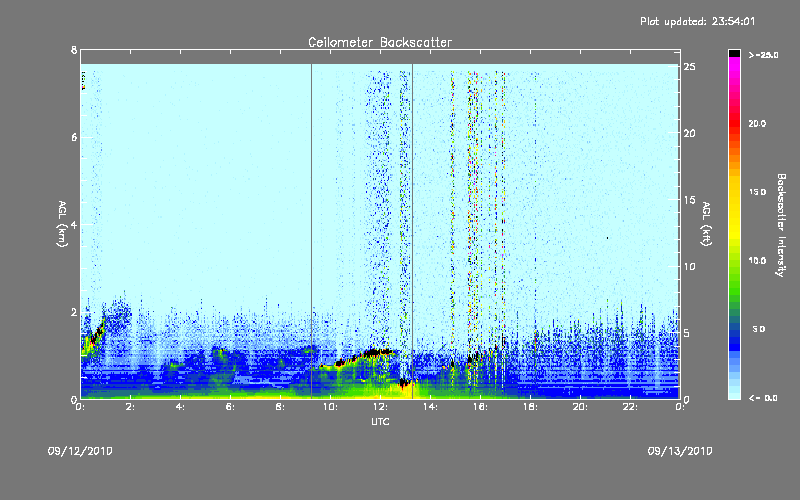Click the 4 km tick label on left axis
This screenshot has height=500, width=800.
point(74,224)
